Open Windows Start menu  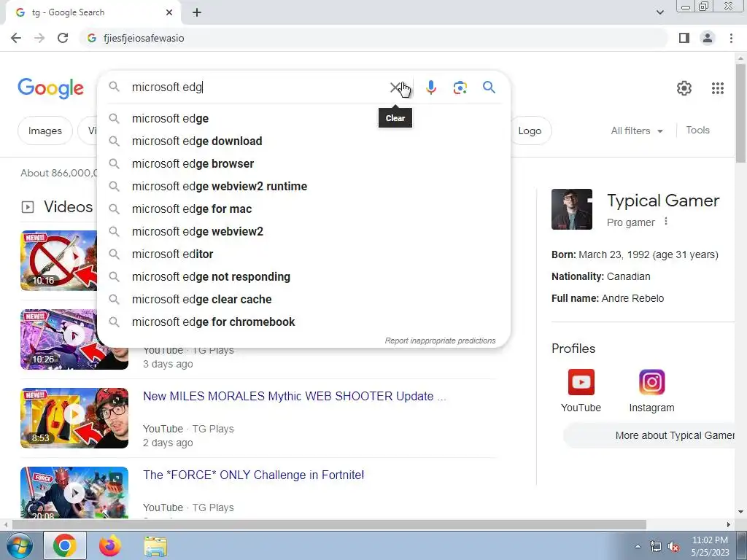pyautogui.click(x=18, y=545)
